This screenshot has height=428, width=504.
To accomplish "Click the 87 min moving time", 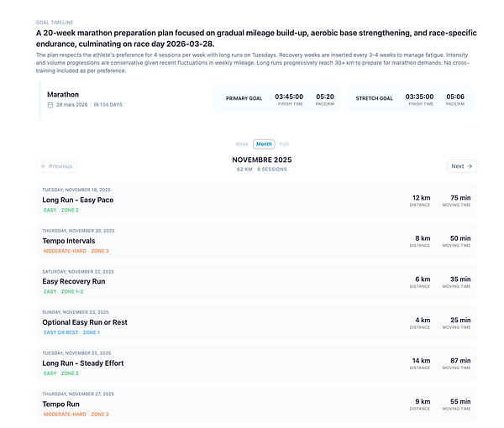I will tap(460, 361).
